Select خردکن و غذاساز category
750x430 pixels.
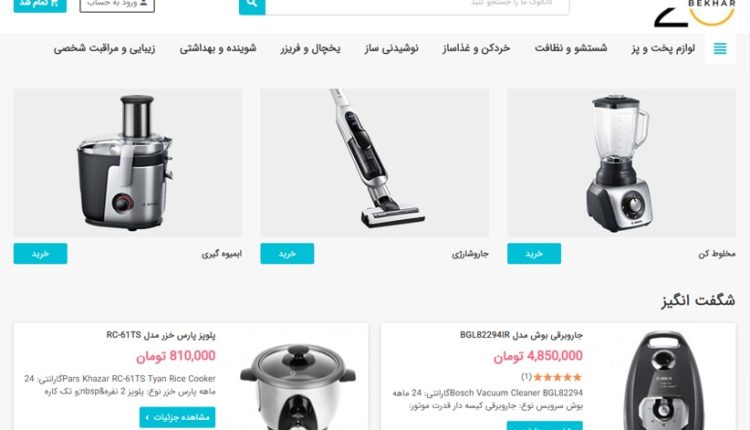[476, 48]
